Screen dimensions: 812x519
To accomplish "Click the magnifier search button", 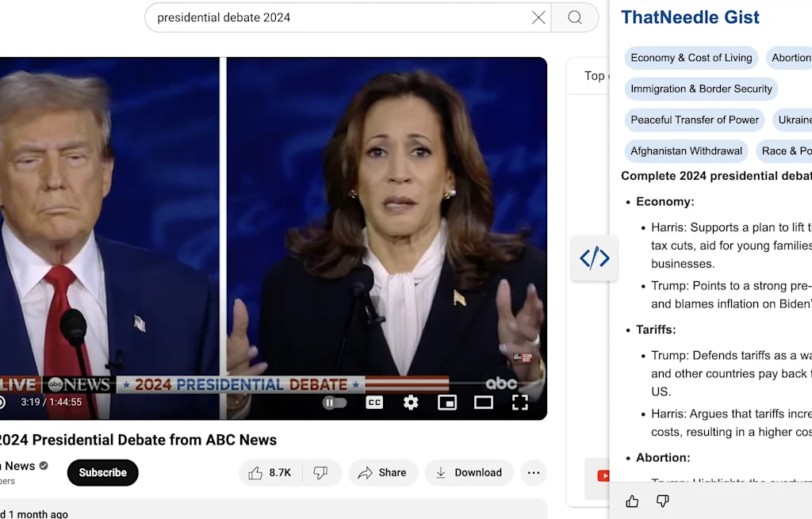I will (575, 17).
